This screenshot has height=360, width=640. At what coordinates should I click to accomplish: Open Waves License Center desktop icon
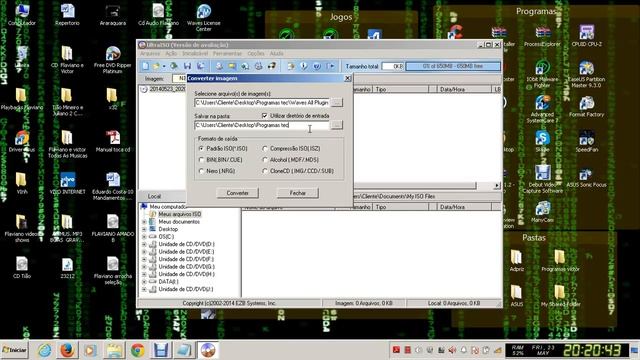click(203, 18)
